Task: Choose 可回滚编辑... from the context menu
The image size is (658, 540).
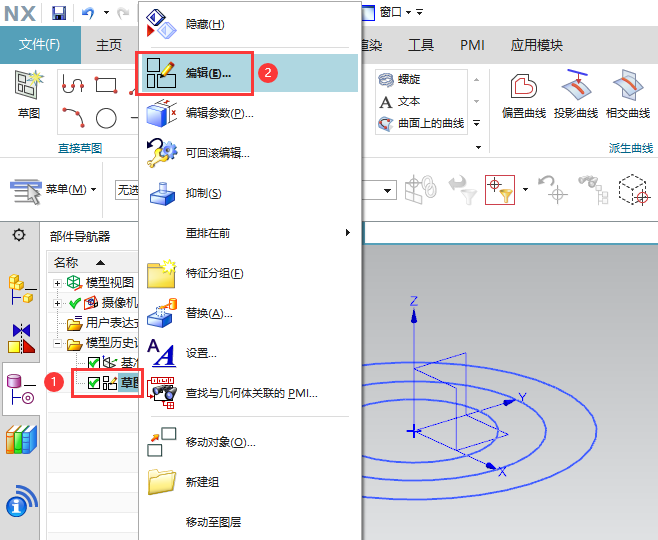Action: [250, 153]
